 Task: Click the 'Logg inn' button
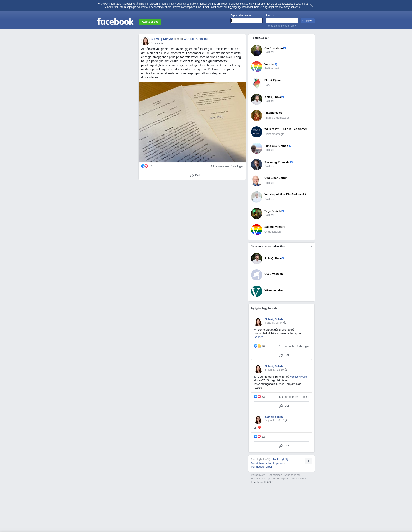pos(308,21)
